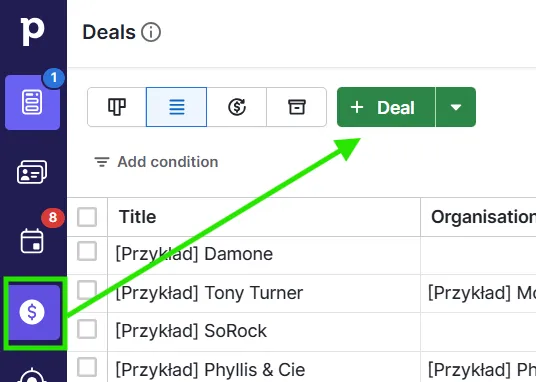Click the green + Deal button

[x=386, y=107]
